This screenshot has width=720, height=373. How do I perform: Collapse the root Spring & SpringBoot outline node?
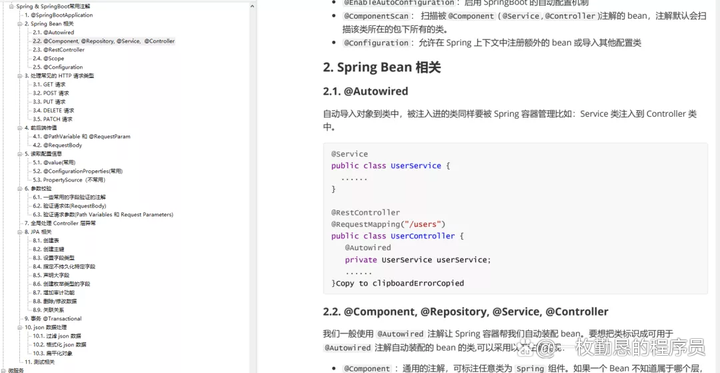point(11,6)
